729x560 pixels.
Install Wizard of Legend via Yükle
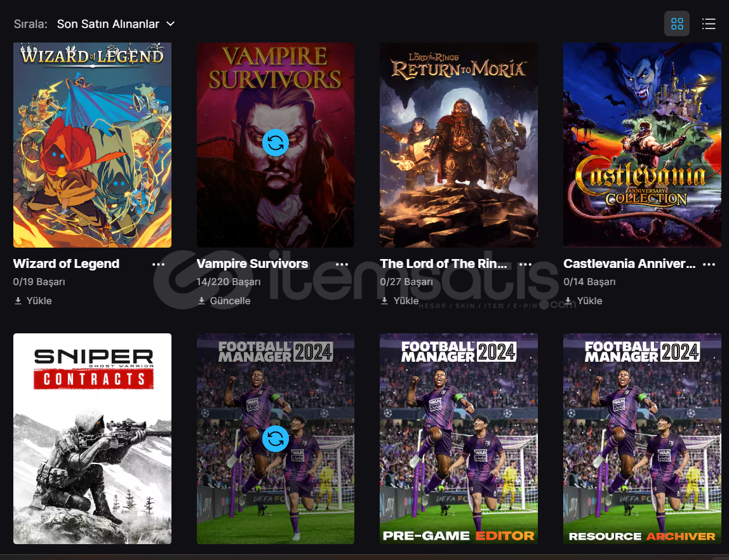pos(32,301)
